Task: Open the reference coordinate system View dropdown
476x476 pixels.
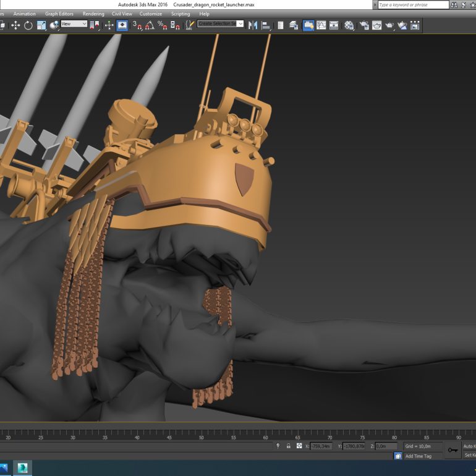Action: click(74, 23)
